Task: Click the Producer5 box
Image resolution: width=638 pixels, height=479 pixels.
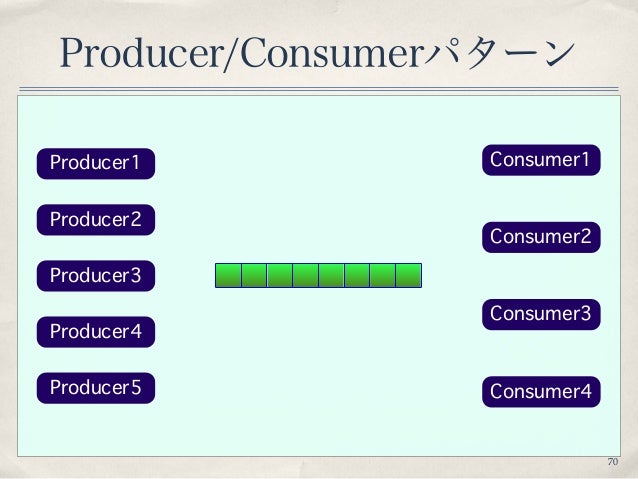Action: [x=96, y=388]
